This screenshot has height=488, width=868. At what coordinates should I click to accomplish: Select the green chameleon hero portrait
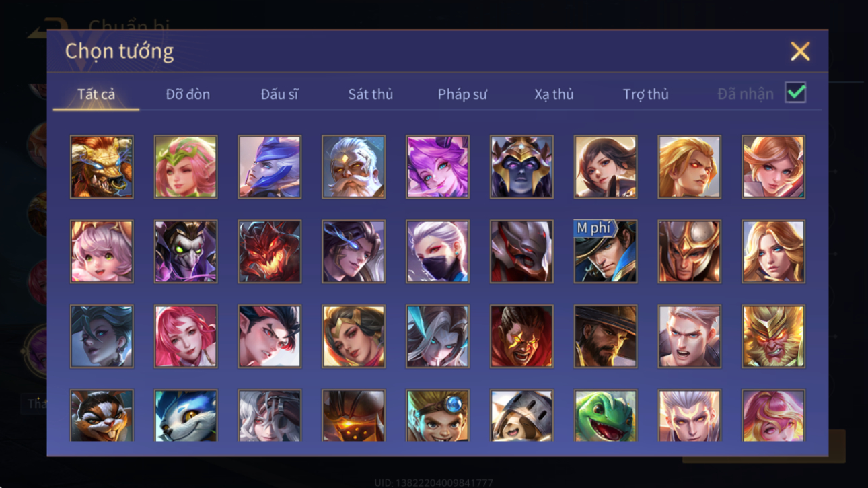tap(605, 416)
